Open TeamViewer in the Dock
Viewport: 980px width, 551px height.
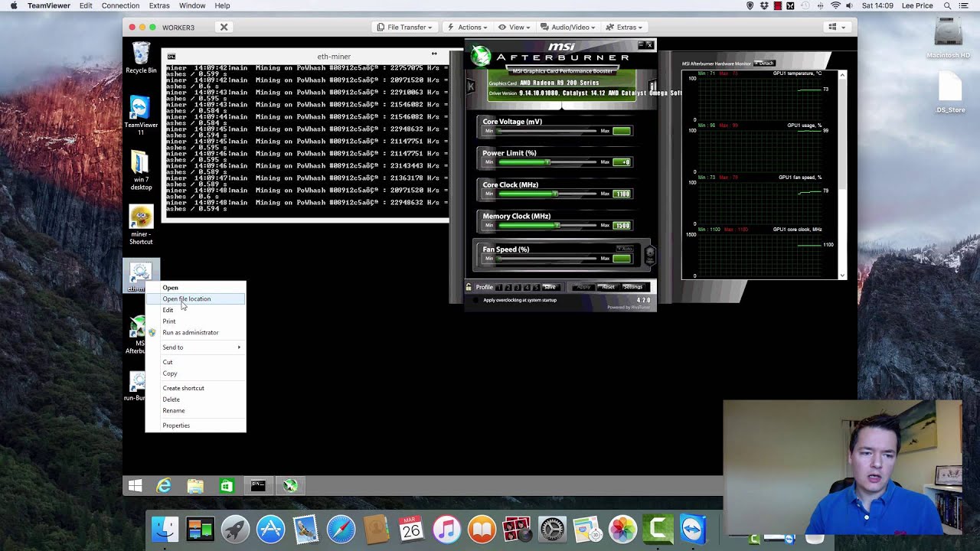693,530
